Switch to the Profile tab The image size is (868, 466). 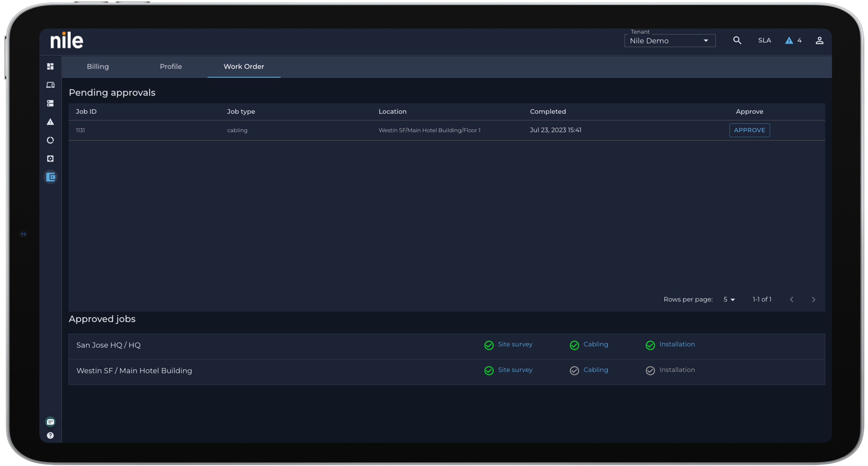[170, 66]
